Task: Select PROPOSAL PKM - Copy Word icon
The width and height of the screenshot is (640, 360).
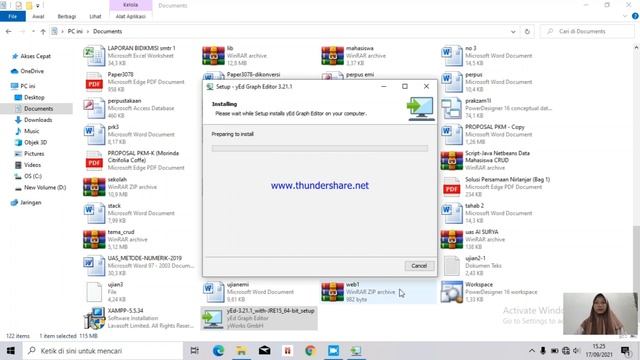Action: [452, 135]
